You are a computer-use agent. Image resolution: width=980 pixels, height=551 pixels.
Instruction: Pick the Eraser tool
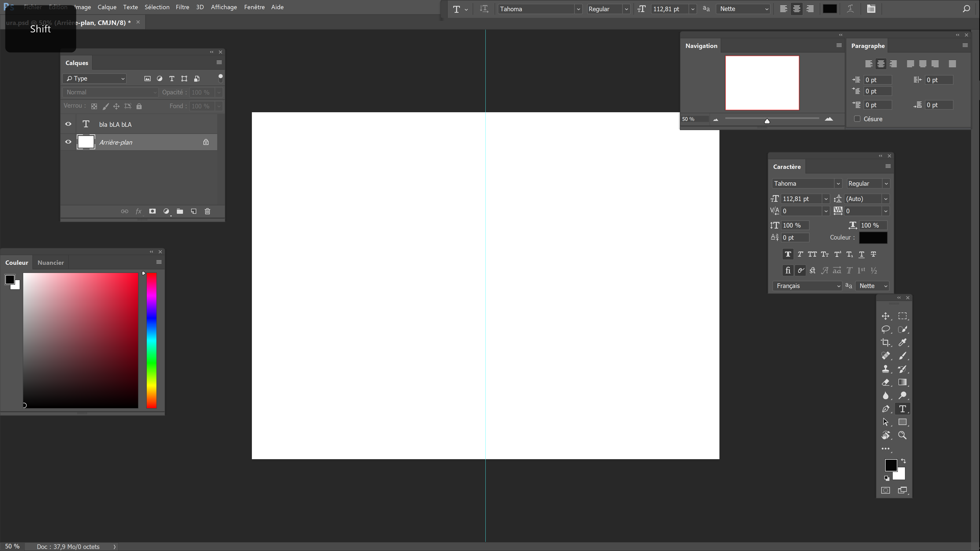tap(885, 383)
